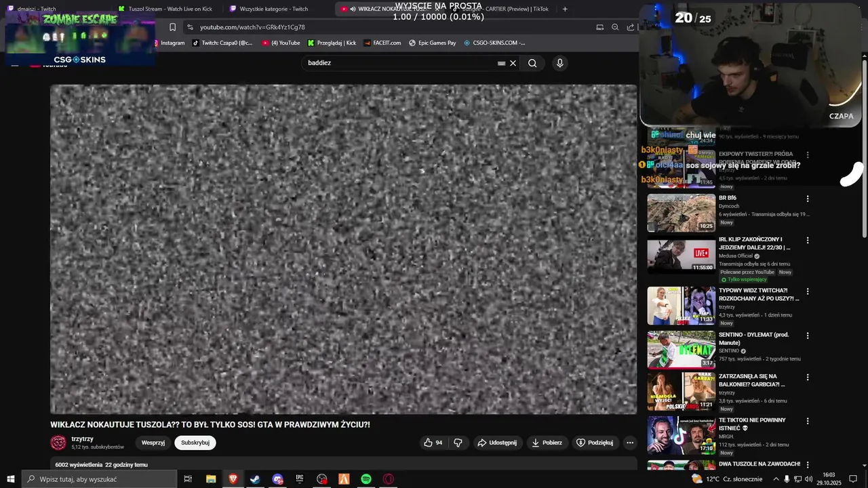This screenshot has width=868, height=488.
Task: Click the cast media icon in address bar
Action: coord(599,27)
